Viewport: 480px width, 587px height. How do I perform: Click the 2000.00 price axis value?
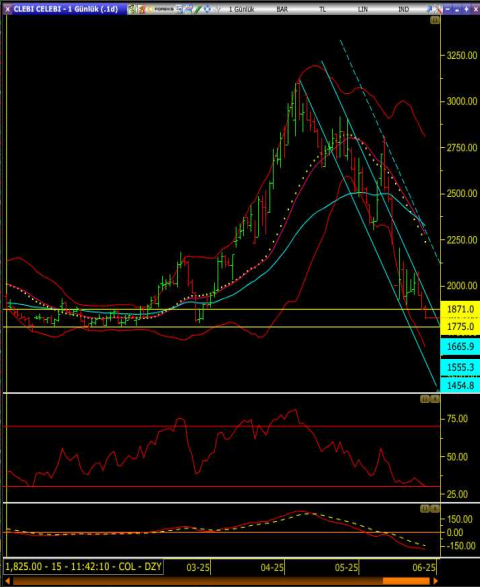[x=462, y=286]
